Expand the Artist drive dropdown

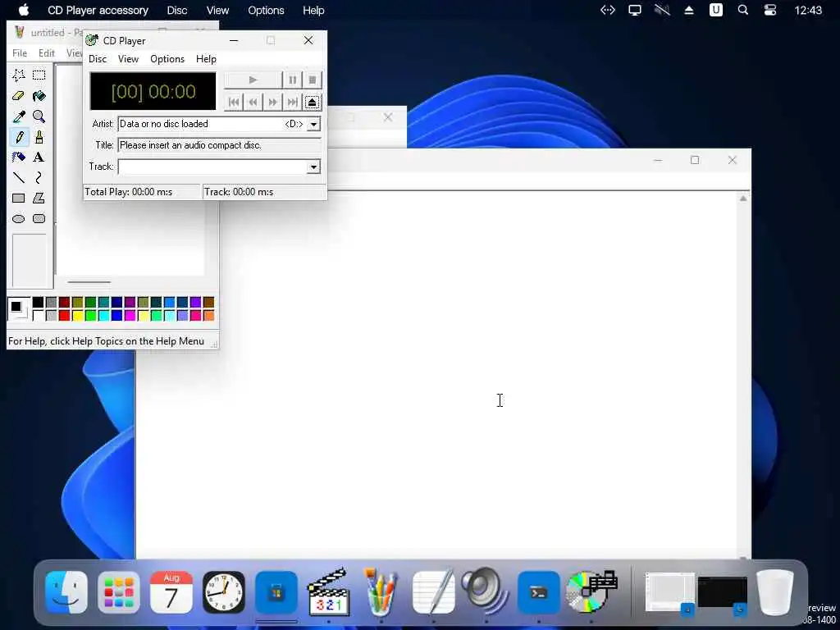(314, 125)
